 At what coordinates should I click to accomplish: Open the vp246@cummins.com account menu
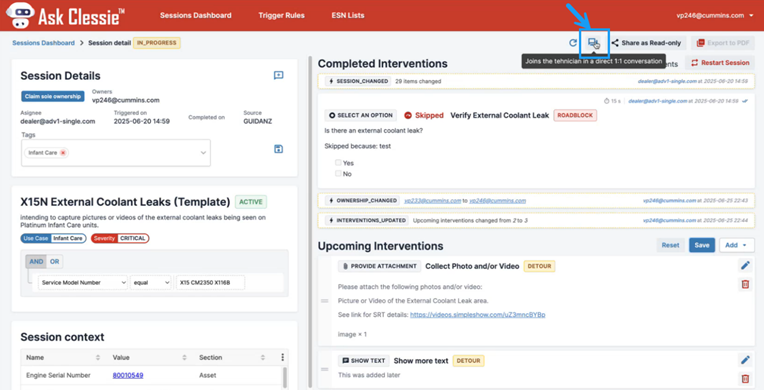pyautogui.click(x=714, y=15)
